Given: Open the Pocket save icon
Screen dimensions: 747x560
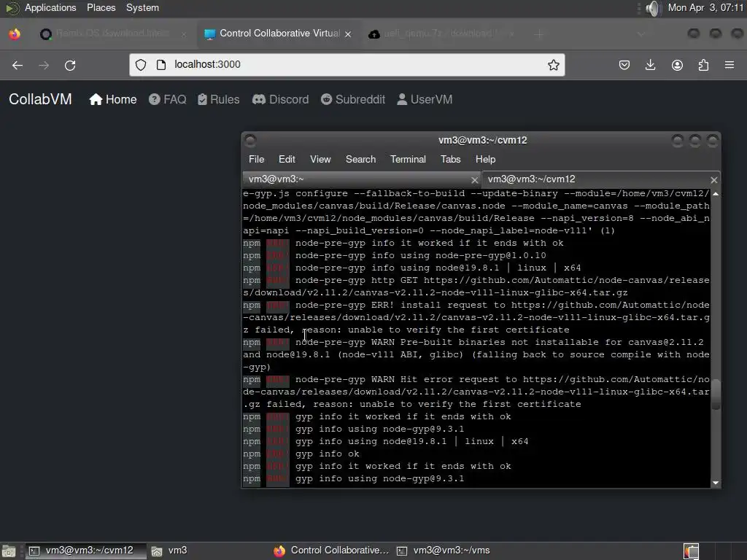Looking at the screenshot, I should 624,65.
